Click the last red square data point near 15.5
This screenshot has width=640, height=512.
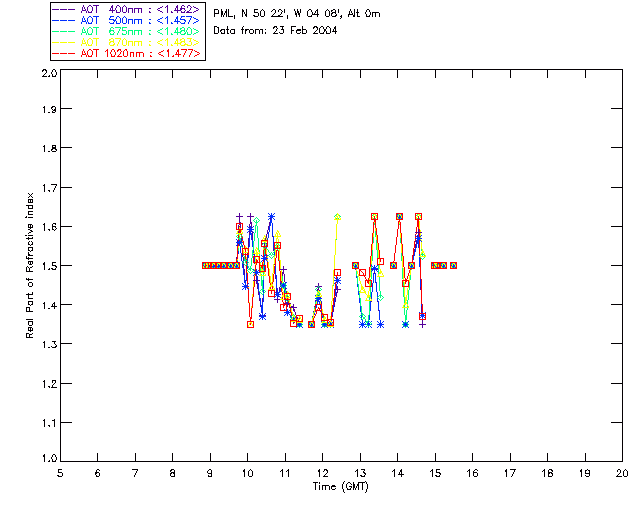453,265
